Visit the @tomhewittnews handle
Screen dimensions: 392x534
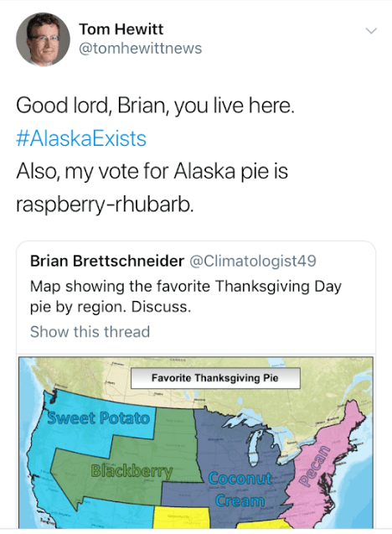pos(141,49)
